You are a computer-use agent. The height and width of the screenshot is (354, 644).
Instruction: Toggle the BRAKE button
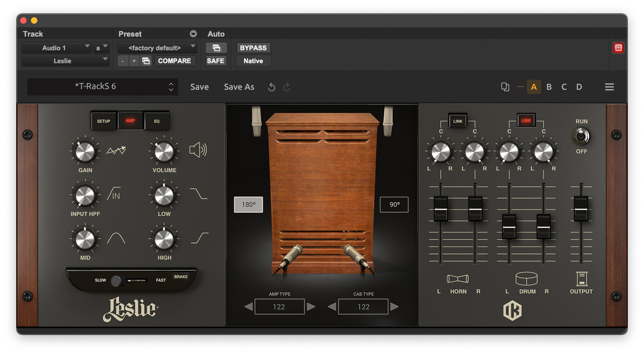click(x=181, y=277)
